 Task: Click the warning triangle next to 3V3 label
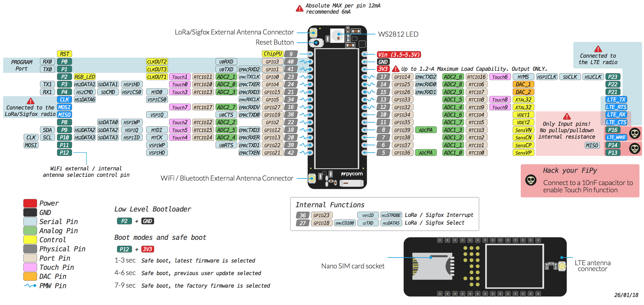(396, 69)
